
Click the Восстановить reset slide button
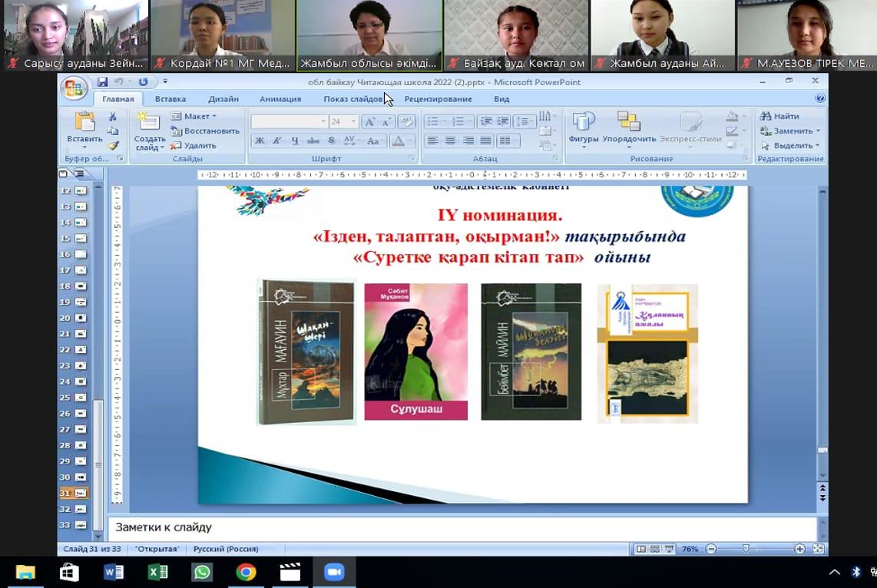coord(205,130)
